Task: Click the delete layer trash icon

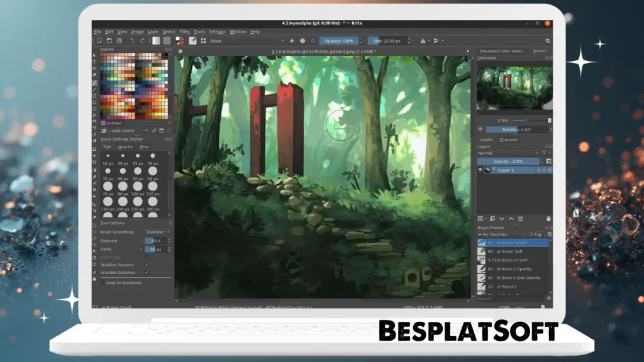Action: [x=548, y=219]
